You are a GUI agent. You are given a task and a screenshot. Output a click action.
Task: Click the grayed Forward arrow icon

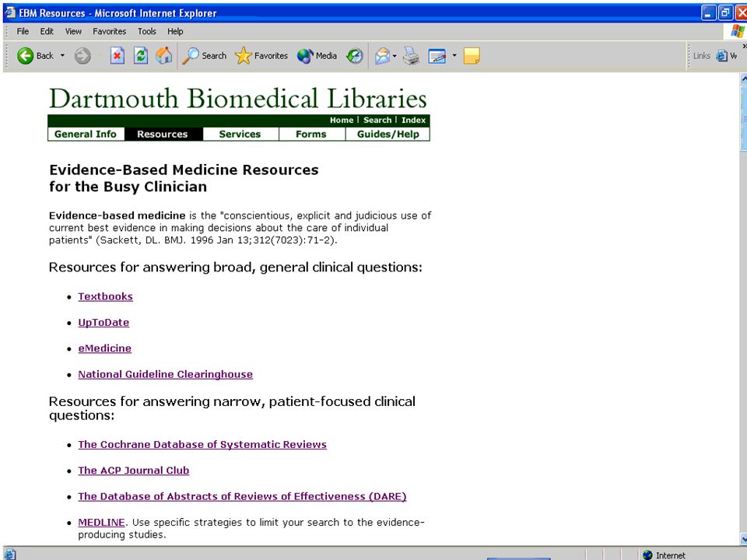click(82, 56)
